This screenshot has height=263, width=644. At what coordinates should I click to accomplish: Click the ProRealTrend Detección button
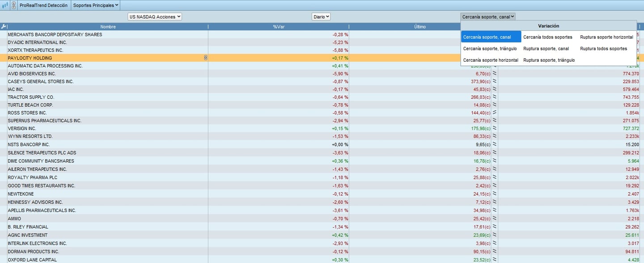click(x=43, y=5)
